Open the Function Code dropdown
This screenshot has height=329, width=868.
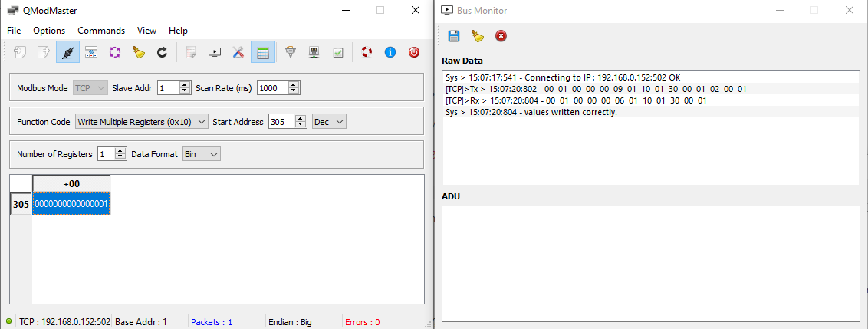pyautogui.click(x=142, y=122)
